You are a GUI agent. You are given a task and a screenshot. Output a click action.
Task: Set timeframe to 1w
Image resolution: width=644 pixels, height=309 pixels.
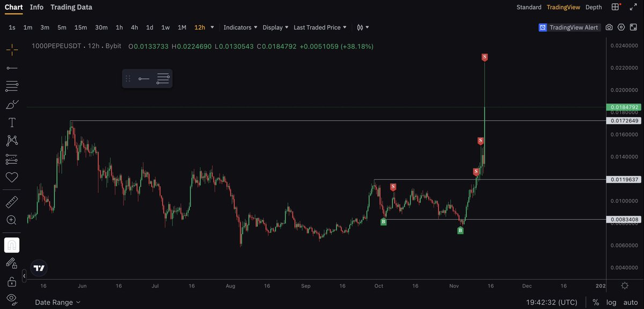pyautogui.click(x=165, y=27)
